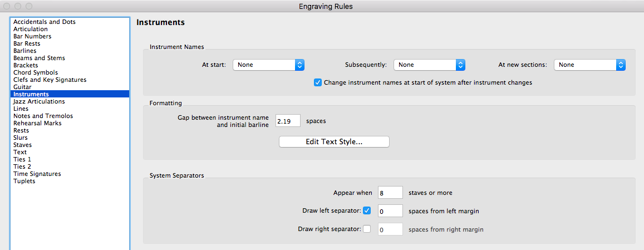This screenshot has width=644, height=250.
Task: Open the Rehearsal Marks rules
Action: [37, 123]
